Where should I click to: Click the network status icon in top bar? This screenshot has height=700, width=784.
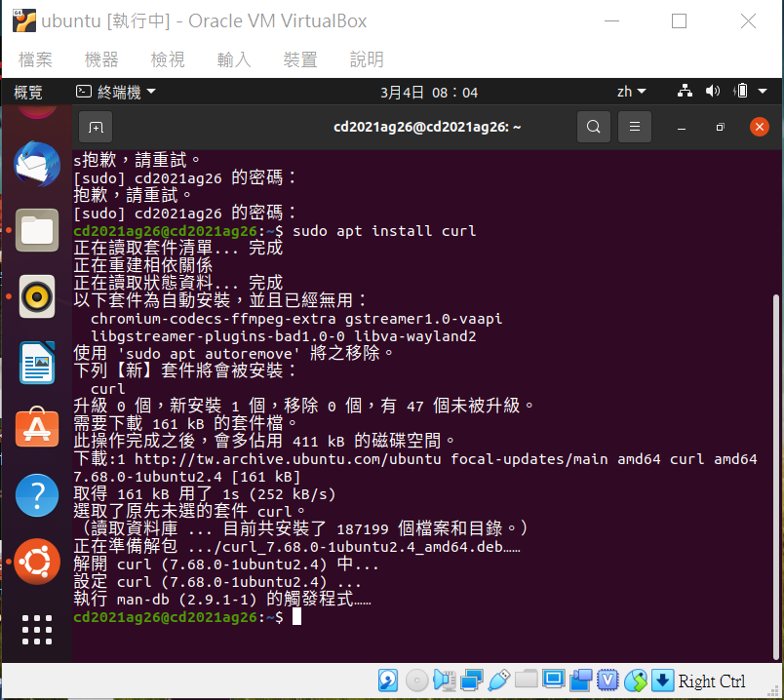[685, 91]
